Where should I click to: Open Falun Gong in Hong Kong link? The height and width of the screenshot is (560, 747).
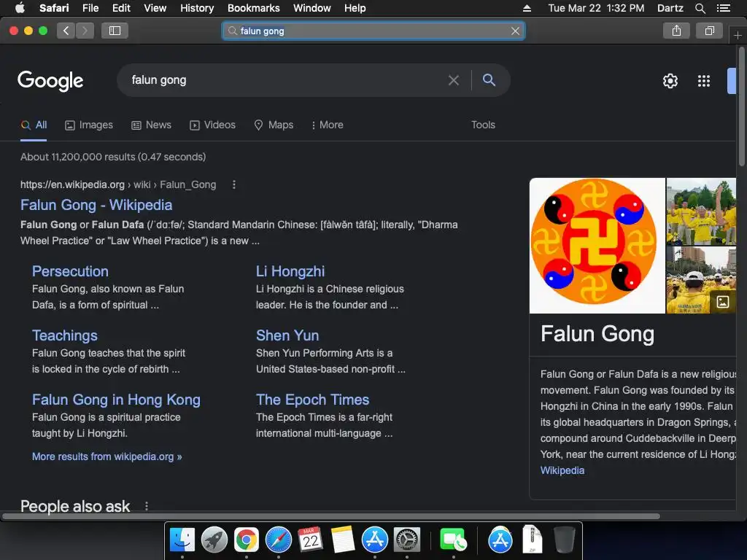(x=116, y=400)
